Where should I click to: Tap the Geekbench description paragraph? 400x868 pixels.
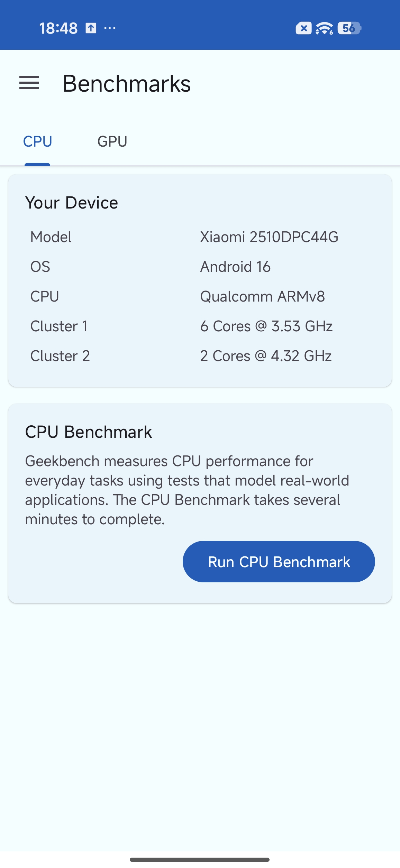pos(187,490)
